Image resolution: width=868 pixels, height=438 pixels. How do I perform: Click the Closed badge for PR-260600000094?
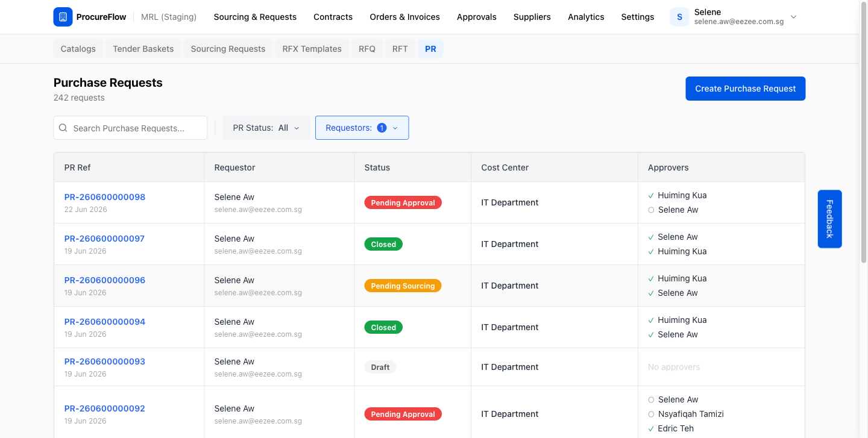pos(383,327)
